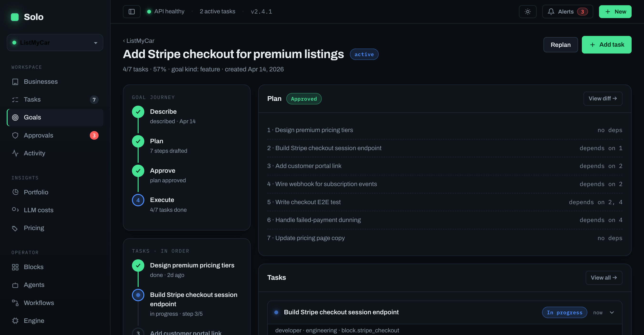Go to Tasks in sidebar
Image resolution: width=644 pixels, height=335 pixels.
pyautogui.click(x=55, y=99)
